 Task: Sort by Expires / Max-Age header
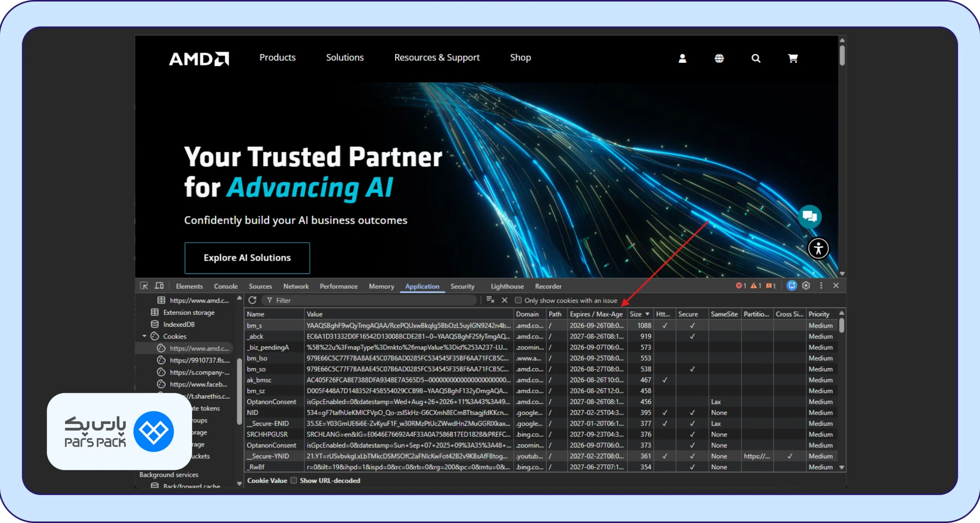point(597,314)
